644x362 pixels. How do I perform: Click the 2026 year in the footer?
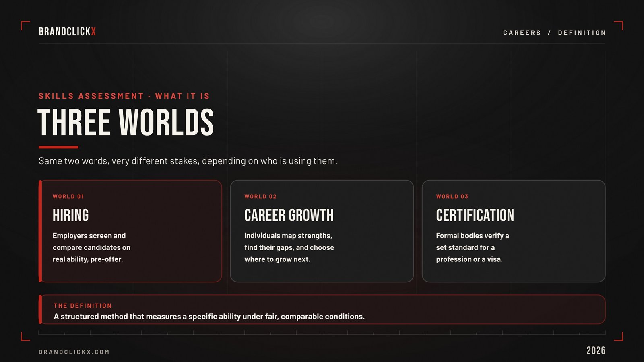click(596, 350)
